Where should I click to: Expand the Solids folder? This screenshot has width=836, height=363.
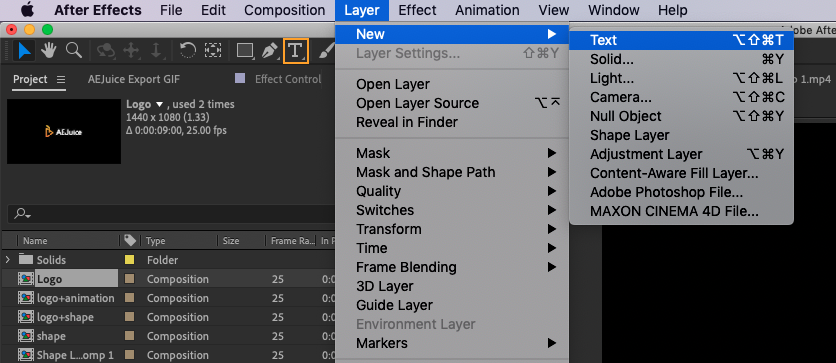(7, 260)
